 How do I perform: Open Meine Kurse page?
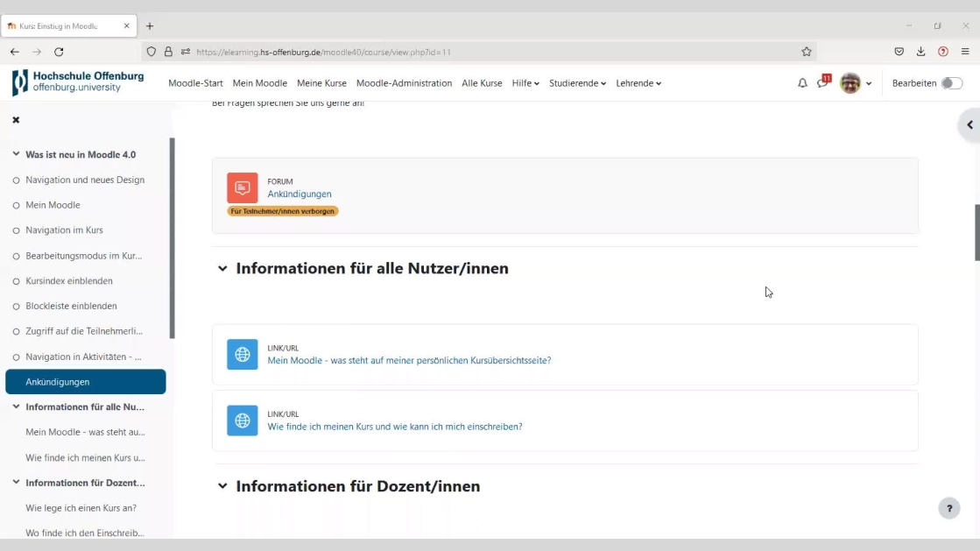pos(322,83)
